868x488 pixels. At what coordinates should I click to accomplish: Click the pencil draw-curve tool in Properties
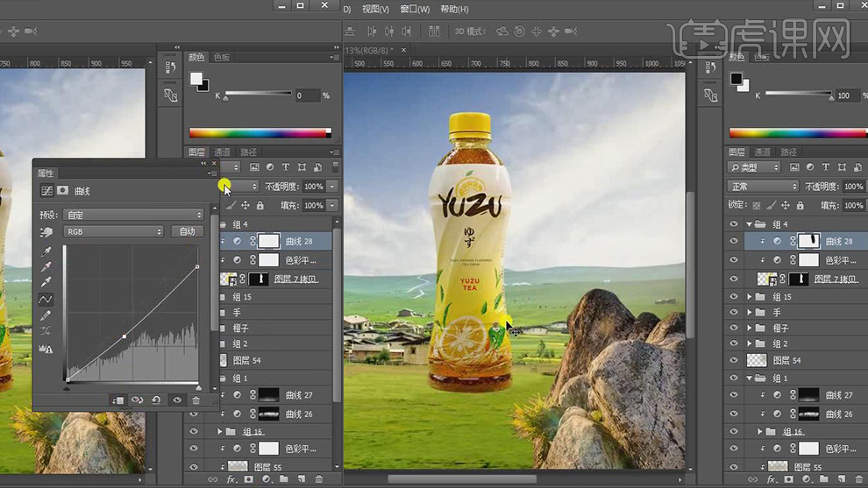(46, 315)
